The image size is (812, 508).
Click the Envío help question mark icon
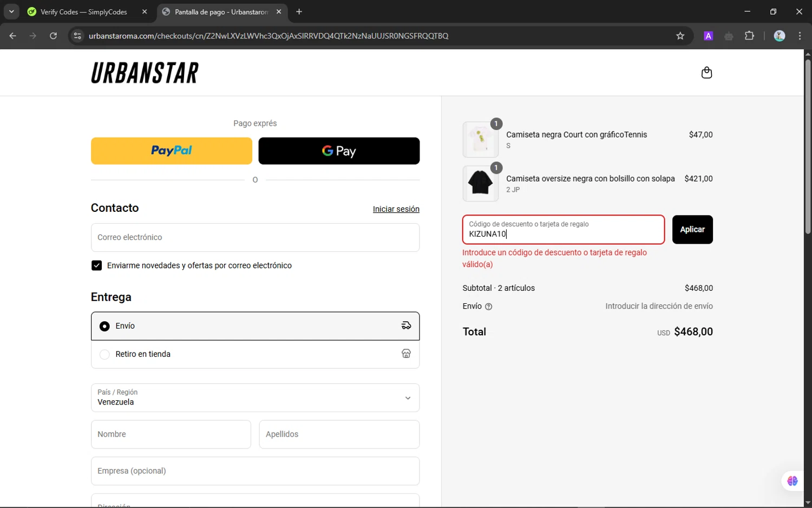pyautogui.click(x=488, y=307)
